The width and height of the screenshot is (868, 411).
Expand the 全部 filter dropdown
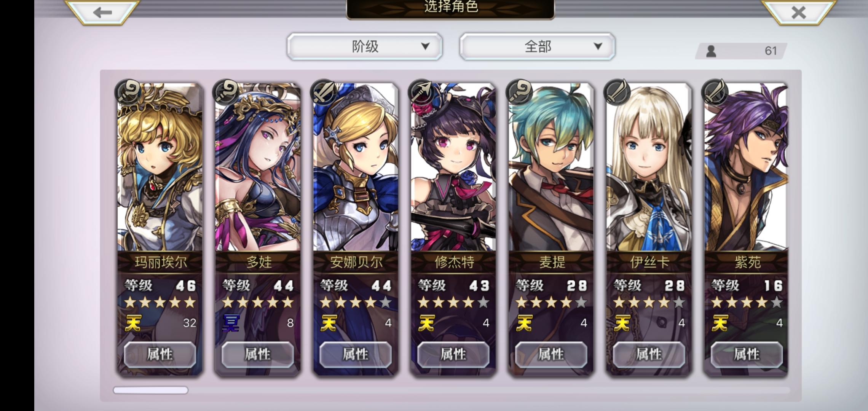point(537,46)
